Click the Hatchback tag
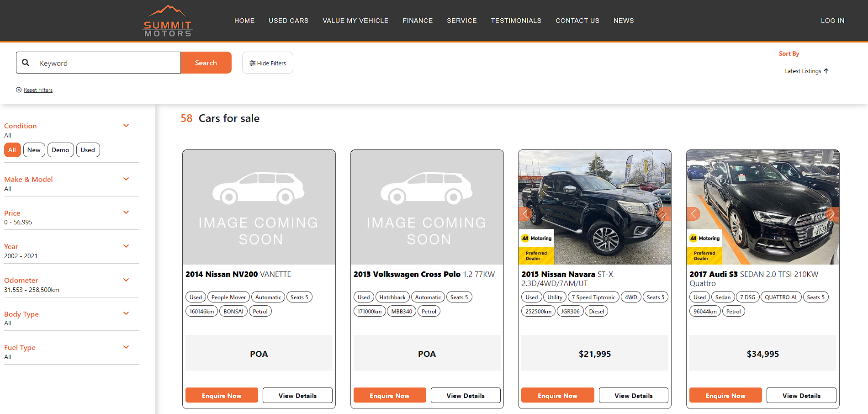The width and height of the screenshot is (868, 414). point(392,297)
